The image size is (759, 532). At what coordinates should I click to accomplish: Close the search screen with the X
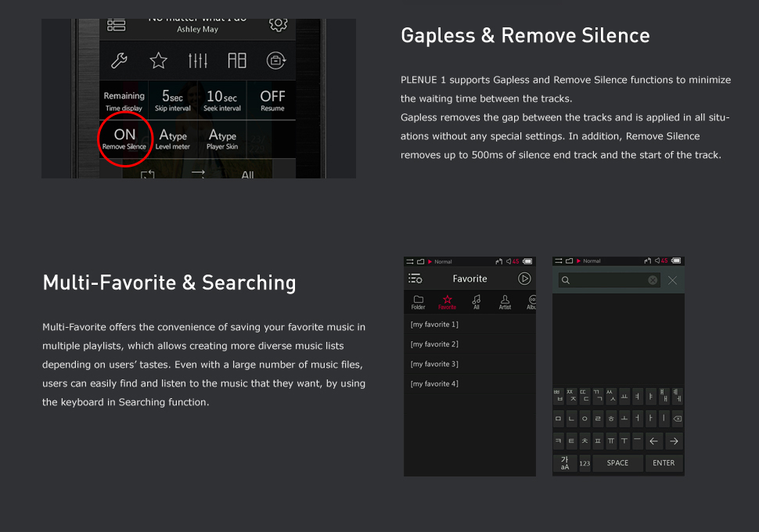tap(672, 280)
